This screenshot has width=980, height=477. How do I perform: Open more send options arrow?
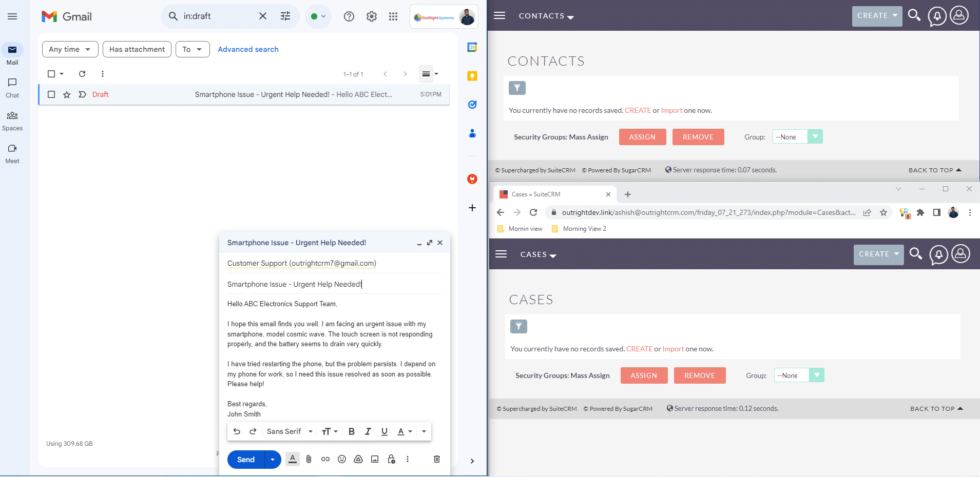tap(273, 460)
